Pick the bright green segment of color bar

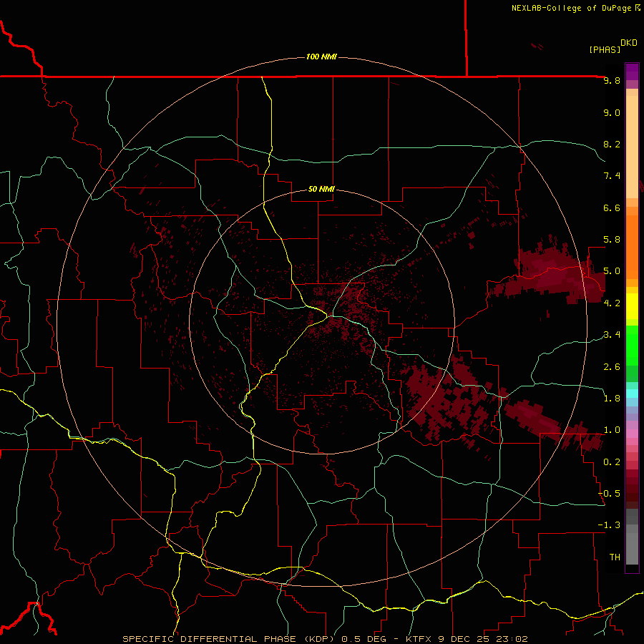(x=632, y=346)
